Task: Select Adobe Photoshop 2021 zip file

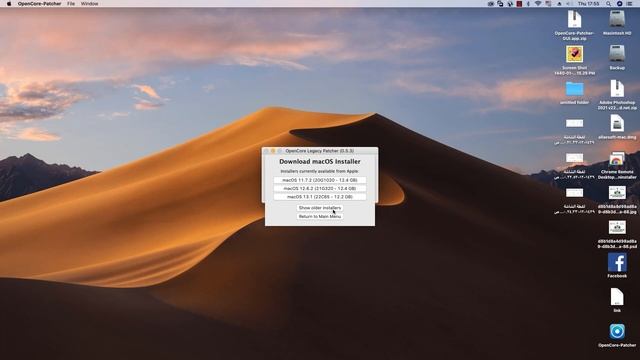Action: click(617, 89)
